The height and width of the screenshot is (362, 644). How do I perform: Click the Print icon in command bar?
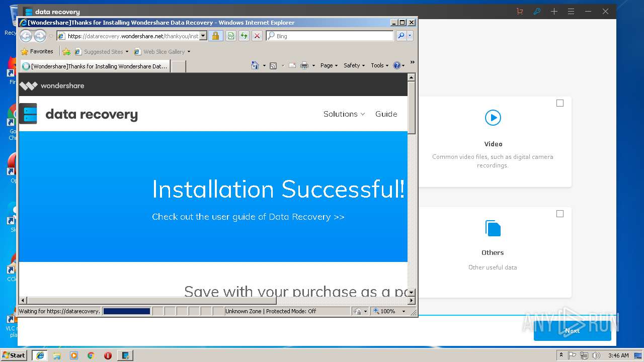(x=304, y=65)
